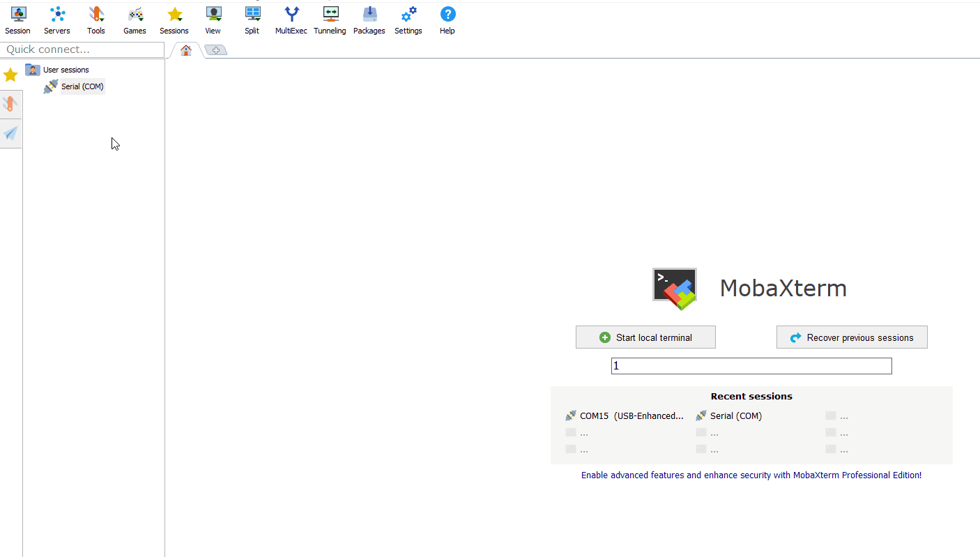Image resolution: width=980 pixels, height=557 pixels.
Task: Open recent session COM15 (USB-Enhanced...
Action: [625, 415]
